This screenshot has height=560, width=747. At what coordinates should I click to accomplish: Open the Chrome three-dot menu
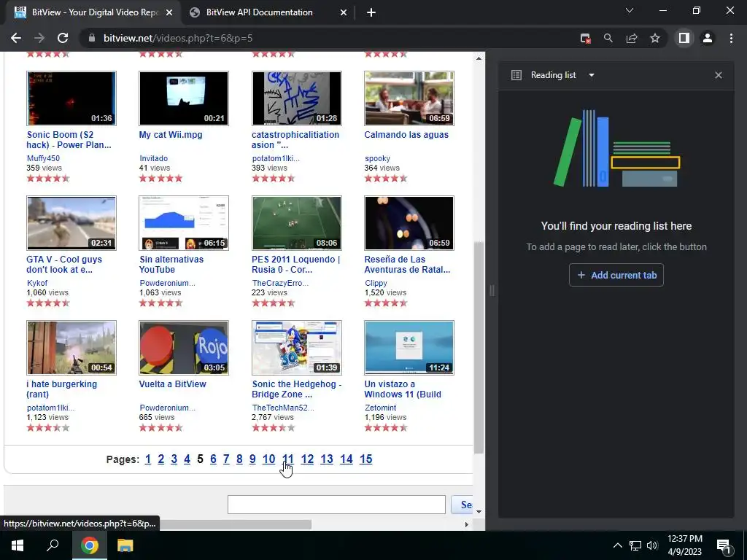731,38
